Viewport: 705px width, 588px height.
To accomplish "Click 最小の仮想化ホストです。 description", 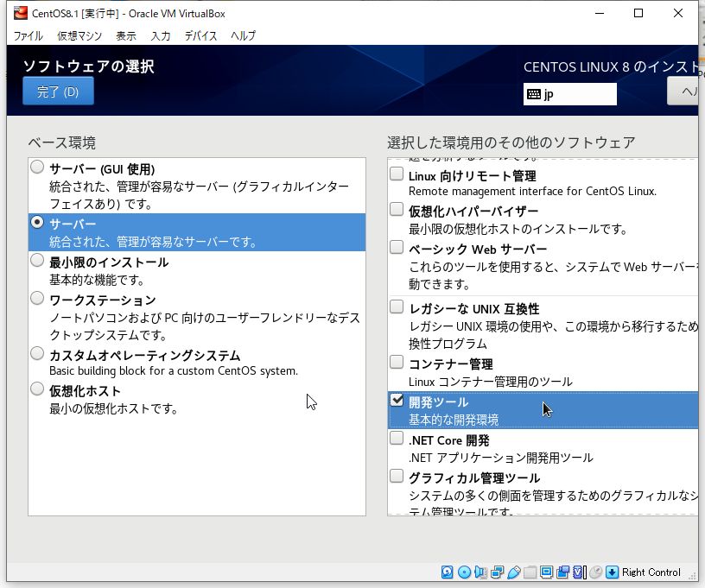I will [114, 408].
